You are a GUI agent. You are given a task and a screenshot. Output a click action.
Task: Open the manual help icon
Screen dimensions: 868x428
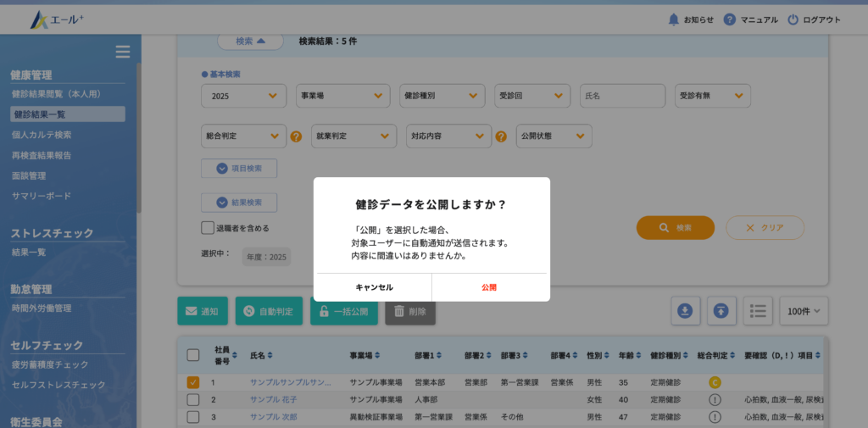pyautogui.click(x=729, y=19)
